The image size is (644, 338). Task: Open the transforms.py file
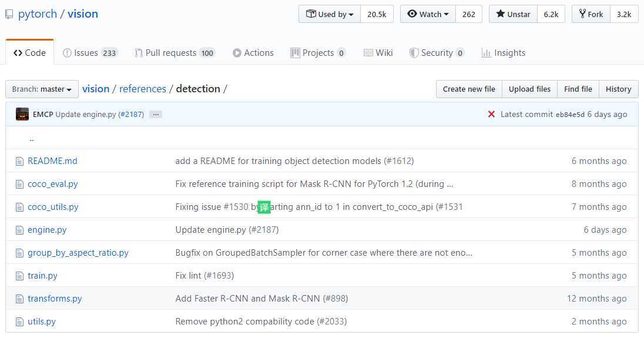click(55, 299)
